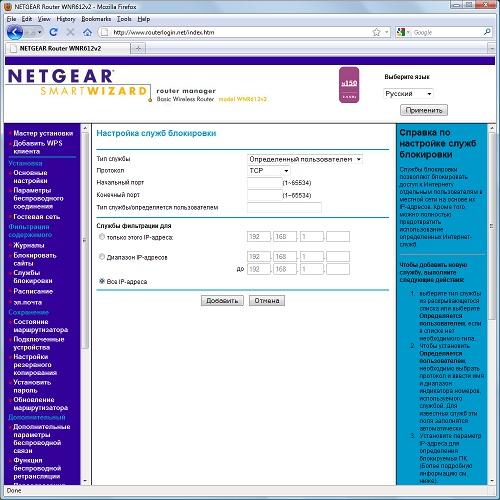Viewport: 500px width, 500px height.
Task: Click the user-defined service name field
Action: (284, 207)
